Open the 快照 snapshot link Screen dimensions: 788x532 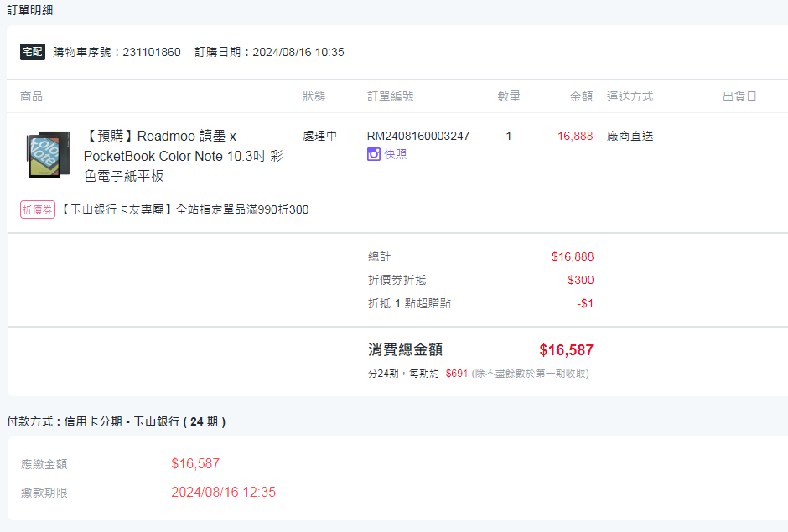click(x=395, y=154)
